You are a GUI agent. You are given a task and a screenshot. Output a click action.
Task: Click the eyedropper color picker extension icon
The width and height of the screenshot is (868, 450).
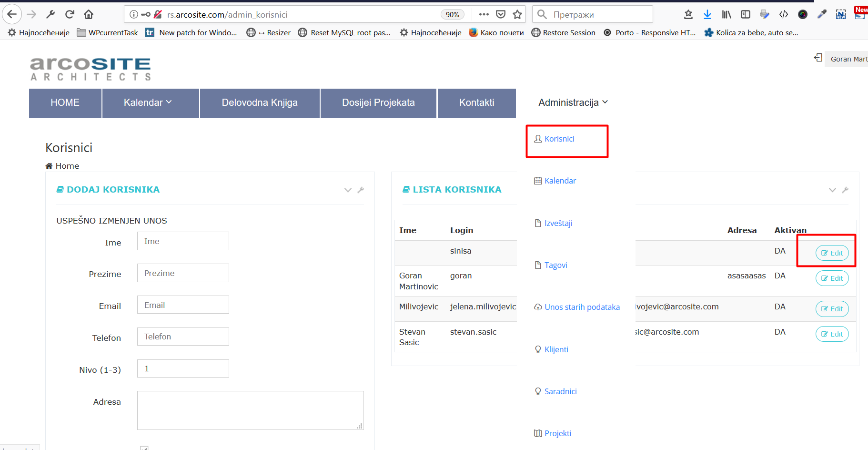pos(822,14)
